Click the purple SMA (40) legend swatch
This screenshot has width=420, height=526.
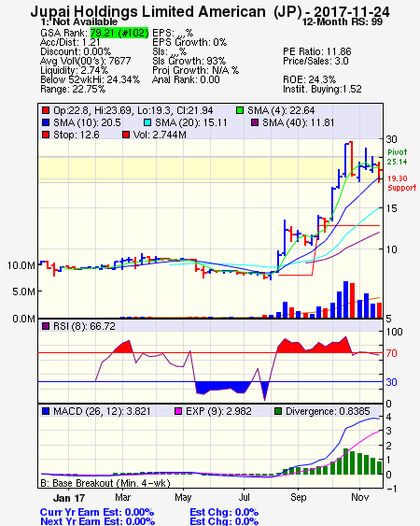pyautogui.click(x=255, y=122)
